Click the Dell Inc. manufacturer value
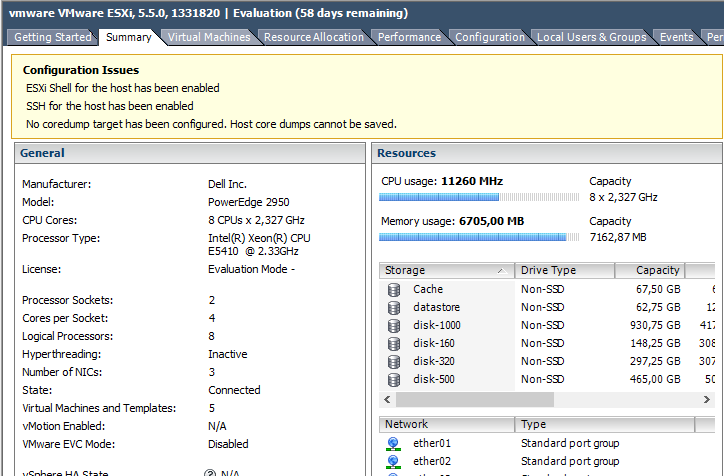 pyautogui.click(x=227, y=184)
